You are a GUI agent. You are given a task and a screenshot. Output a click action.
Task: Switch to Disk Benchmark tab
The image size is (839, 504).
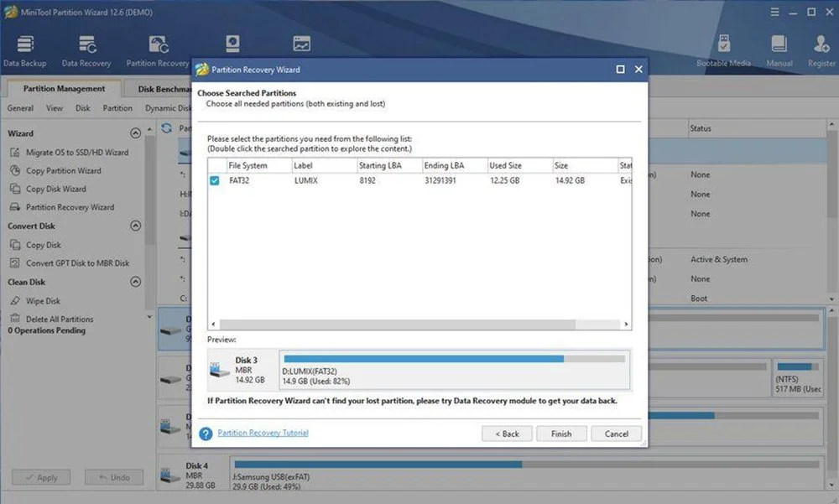(x=159, y=89)
